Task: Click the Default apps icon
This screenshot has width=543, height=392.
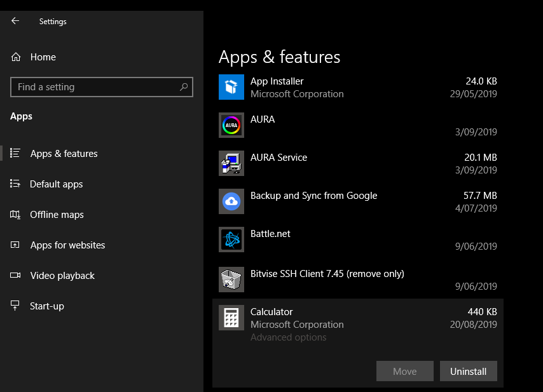Action: (15, 184)
